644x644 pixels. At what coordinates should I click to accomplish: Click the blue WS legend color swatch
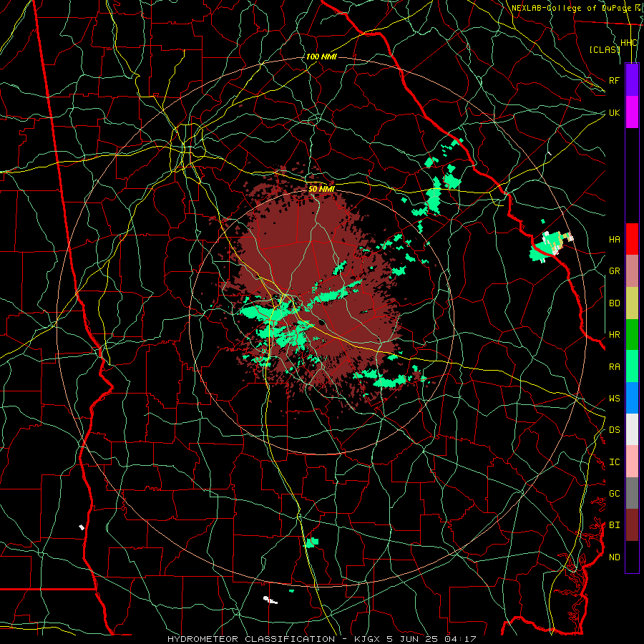tap(632, 398)
